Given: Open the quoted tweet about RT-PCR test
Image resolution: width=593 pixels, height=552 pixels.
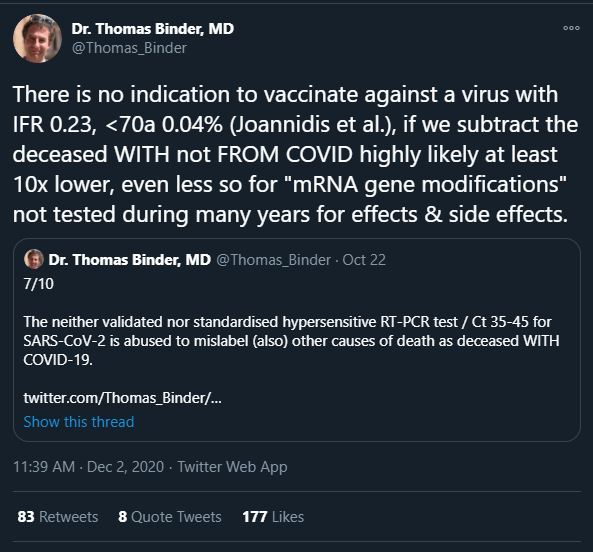Looking at the screenshot, I should 297,340.
